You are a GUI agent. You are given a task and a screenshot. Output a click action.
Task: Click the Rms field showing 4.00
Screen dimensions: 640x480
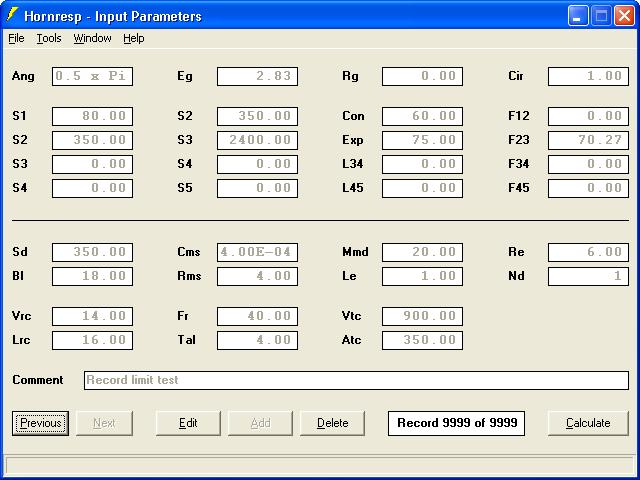click(258, 276)
